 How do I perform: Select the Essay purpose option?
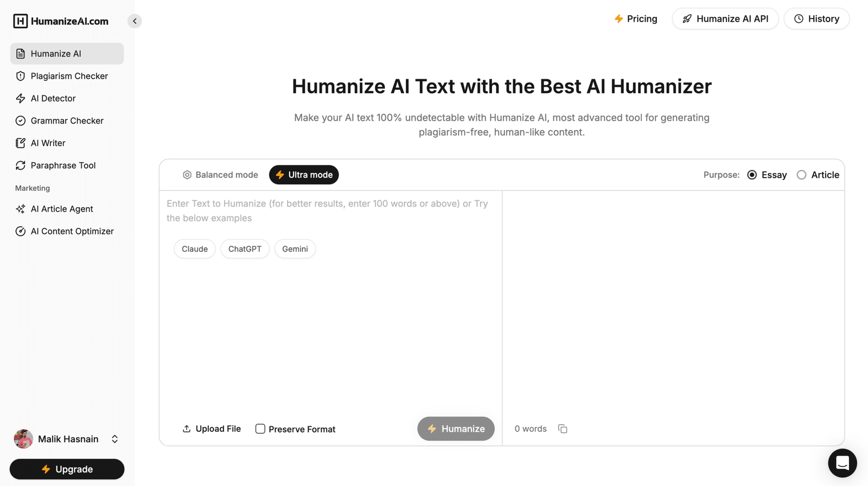tap(752, 175)
